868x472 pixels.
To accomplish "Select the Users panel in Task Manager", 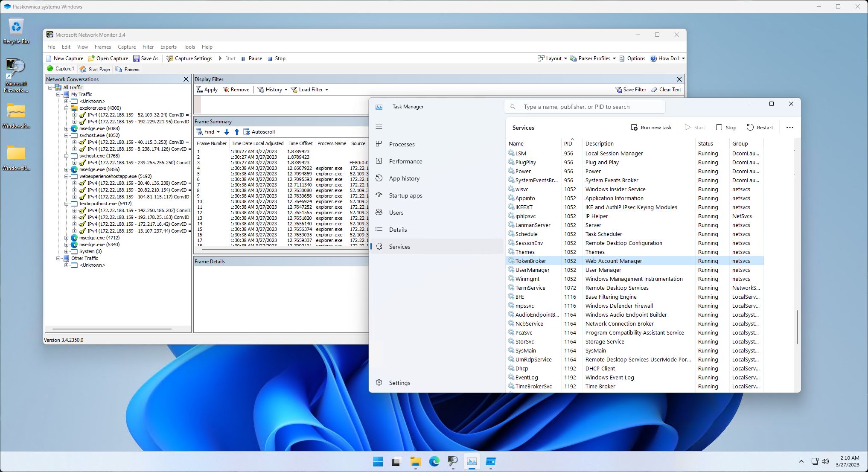I will coord(396,212).
